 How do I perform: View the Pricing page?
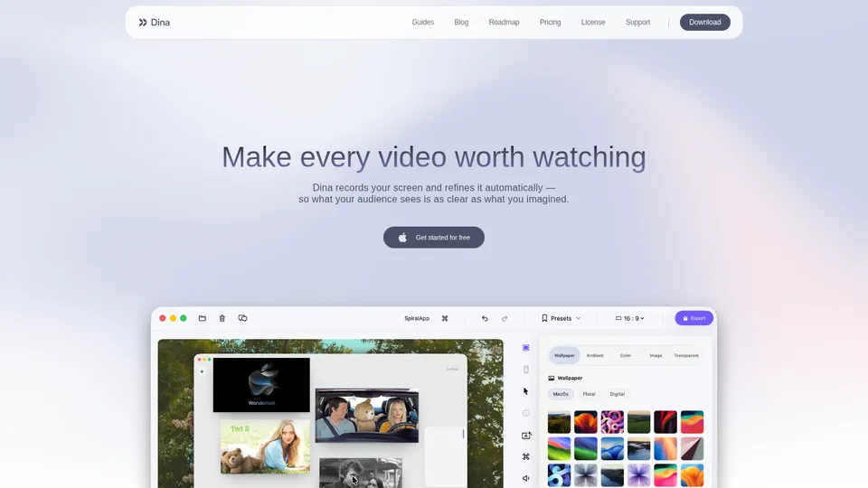[x=550, y=22]
